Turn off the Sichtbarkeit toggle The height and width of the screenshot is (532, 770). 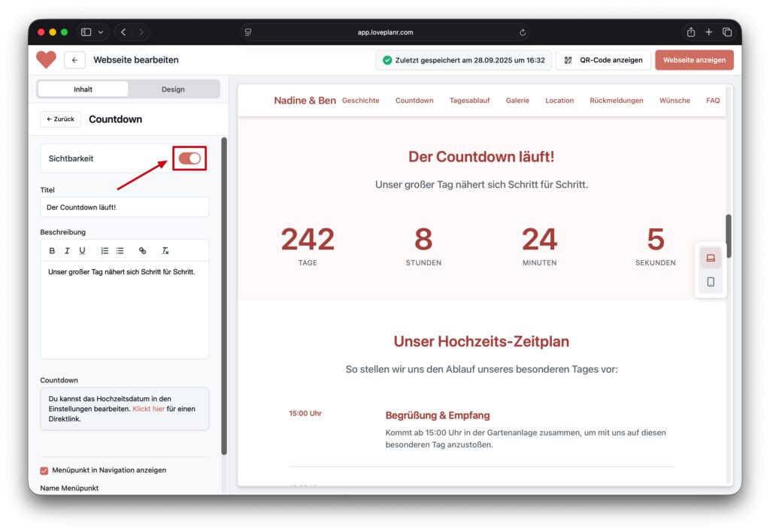(x=189, y=159)
